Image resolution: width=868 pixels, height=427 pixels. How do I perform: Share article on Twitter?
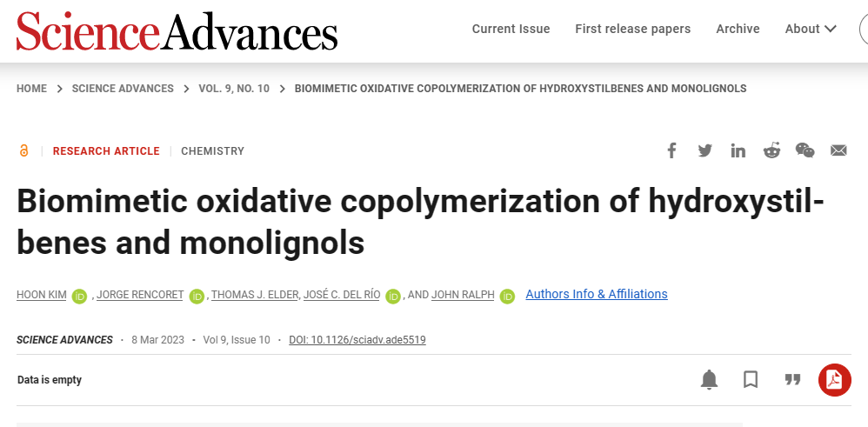pyautogui.click(x=704, y=150)
